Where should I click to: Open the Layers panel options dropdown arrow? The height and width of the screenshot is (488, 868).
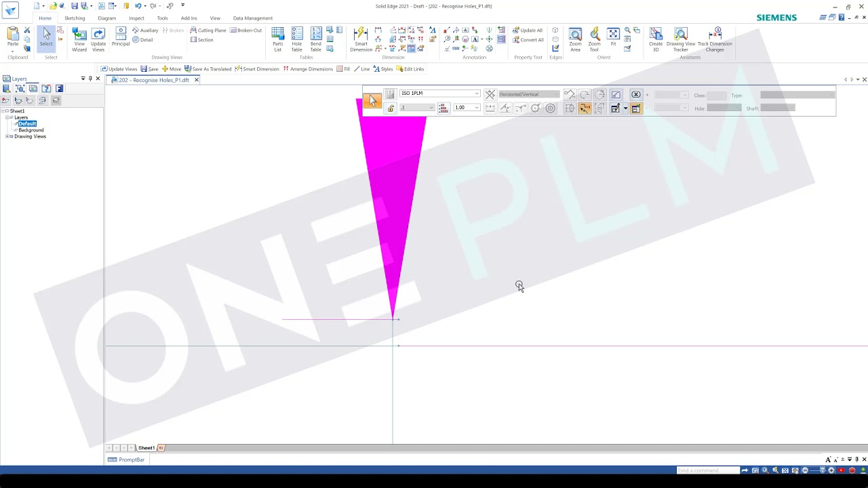pyautogui.click(x=83, y=79)
